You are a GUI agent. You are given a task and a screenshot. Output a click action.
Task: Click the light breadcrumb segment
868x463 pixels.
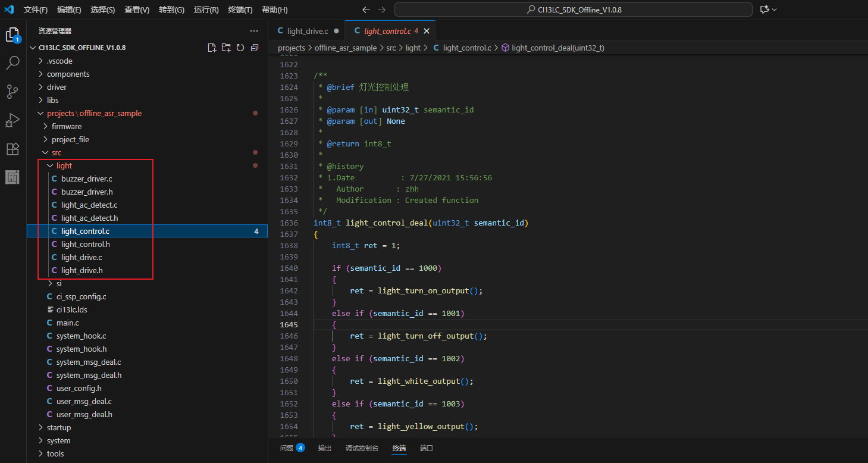point(413,48)
